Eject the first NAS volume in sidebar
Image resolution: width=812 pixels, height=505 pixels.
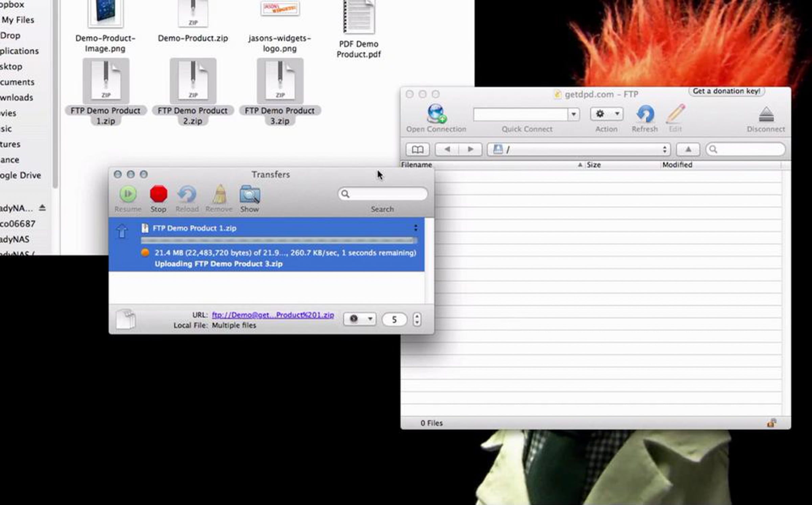coord(42,208)
